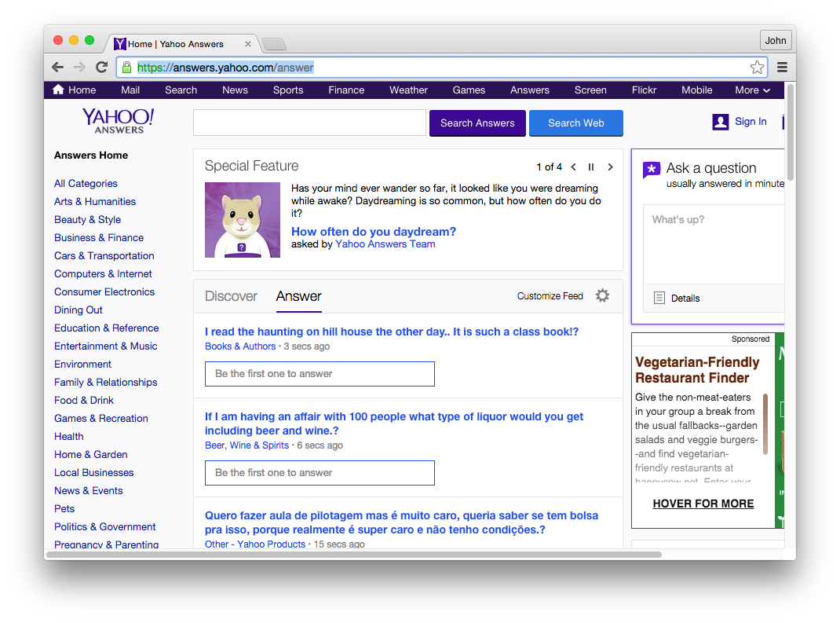The height and width of the screenshot is (623, 840).
Task: Click the Vegetarian-Friendly Restaurant Finder ad title
Action: point(697,370)
